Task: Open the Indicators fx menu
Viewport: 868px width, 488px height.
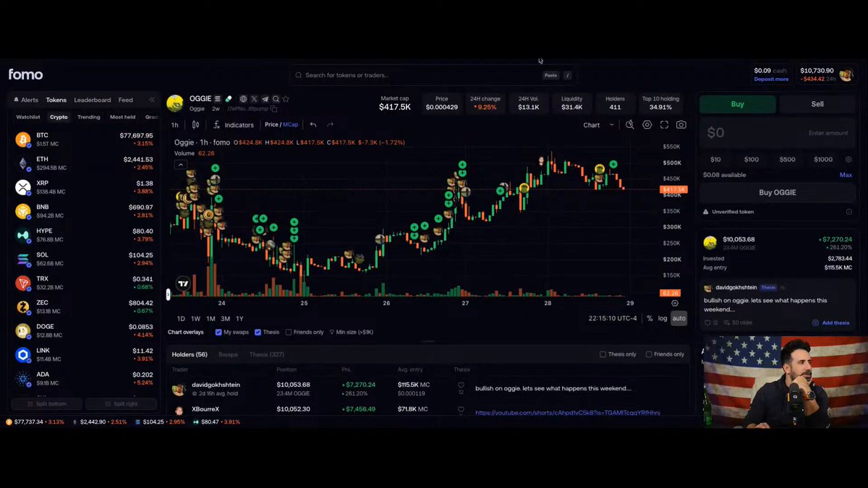Action: pos(233,124)
